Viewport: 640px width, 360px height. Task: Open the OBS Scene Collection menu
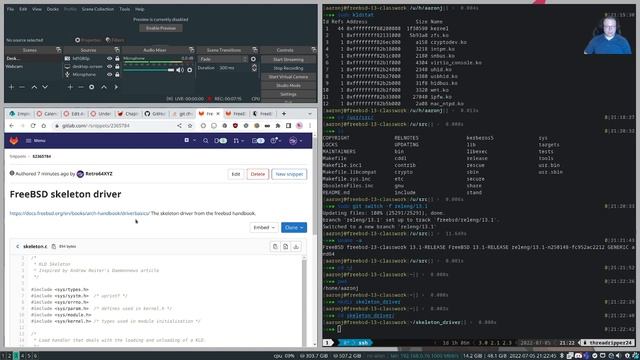click(98, 9)
